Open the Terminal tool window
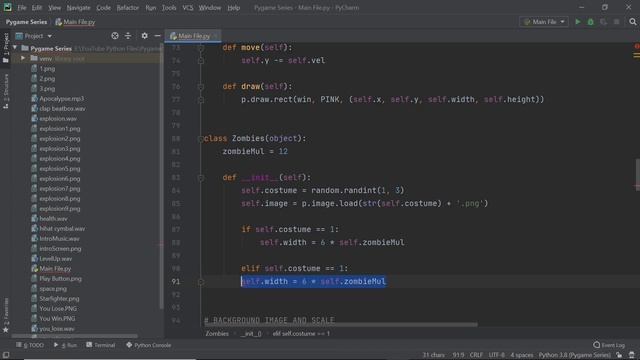 click(x=101, y=345)
